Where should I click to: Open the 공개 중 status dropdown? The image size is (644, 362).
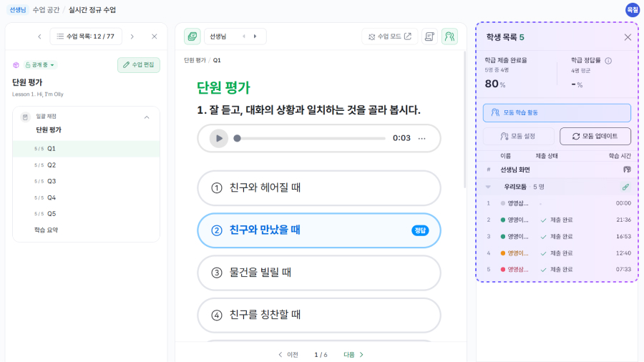(41, 65)
